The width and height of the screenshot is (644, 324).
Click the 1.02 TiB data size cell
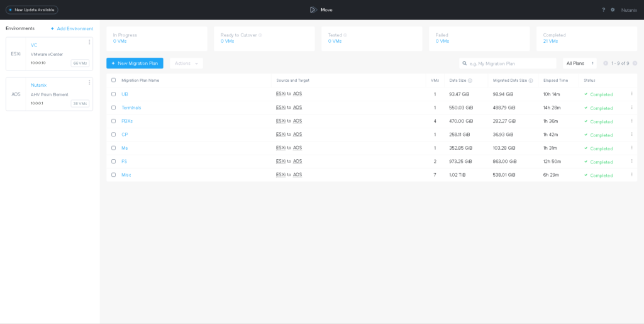click(458, 174)
